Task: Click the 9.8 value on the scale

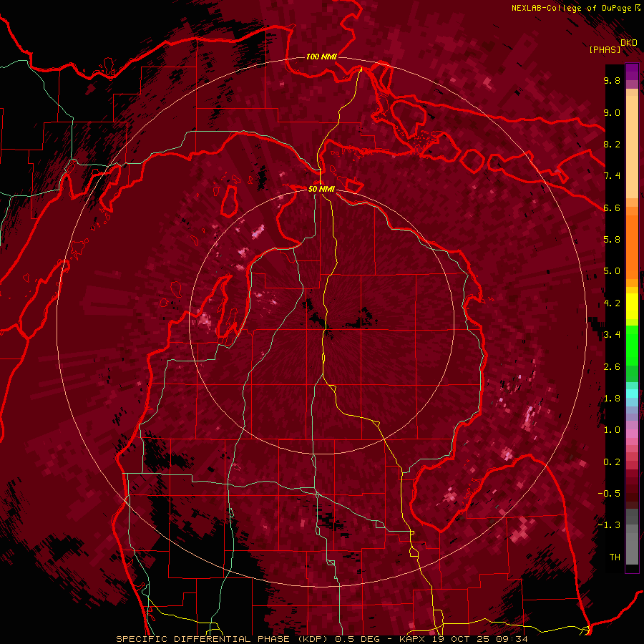Action: (612, 80)
